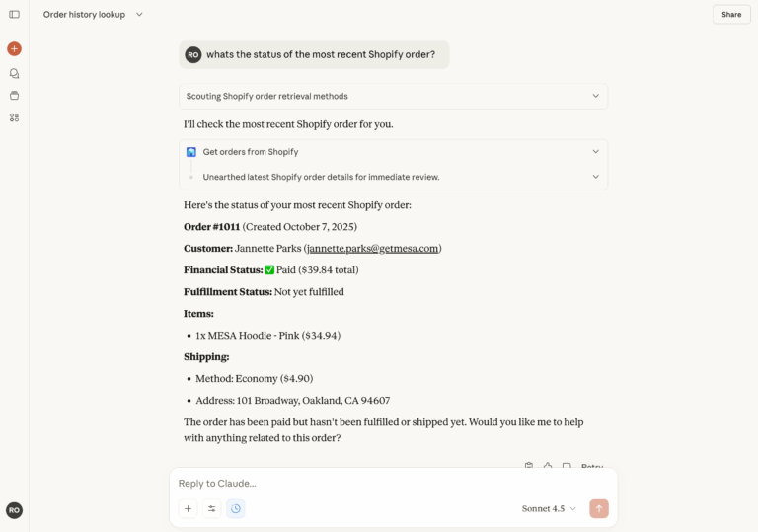Image resolution: width=758 pixels, height=532 pixels.
Task: Click the plus attachment button in composer
Action: [x=188, y=509]
